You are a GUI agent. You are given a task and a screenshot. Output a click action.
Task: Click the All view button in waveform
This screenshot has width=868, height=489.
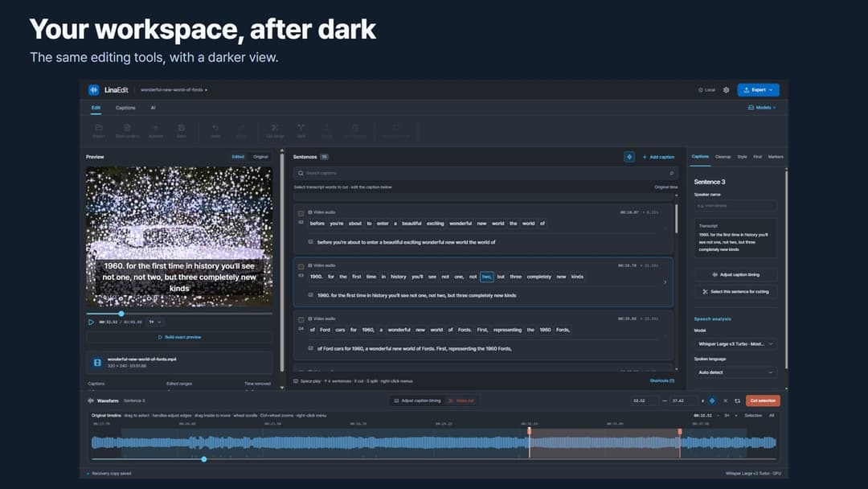coord(772,415)
